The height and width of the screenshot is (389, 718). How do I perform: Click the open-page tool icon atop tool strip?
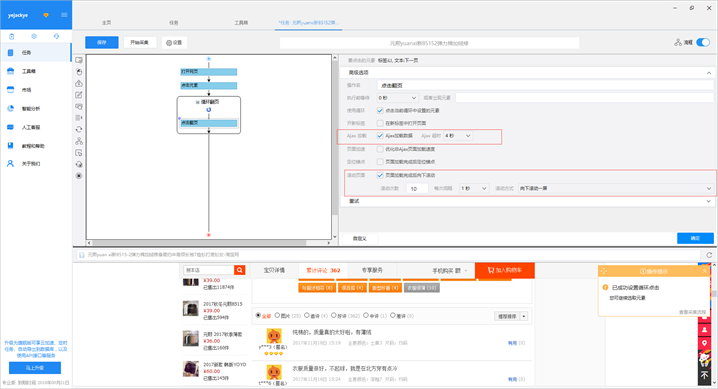click(79, 60)
